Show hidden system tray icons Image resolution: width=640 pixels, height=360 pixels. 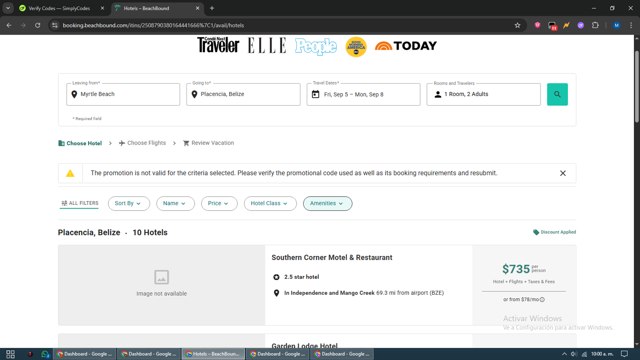click(564, 354)
